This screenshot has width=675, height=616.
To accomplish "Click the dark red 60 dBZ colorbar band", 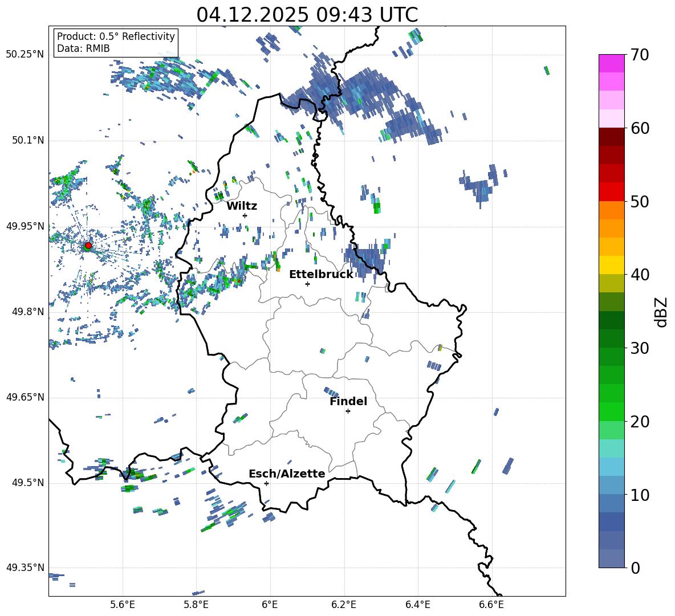I will coord(611,137).
